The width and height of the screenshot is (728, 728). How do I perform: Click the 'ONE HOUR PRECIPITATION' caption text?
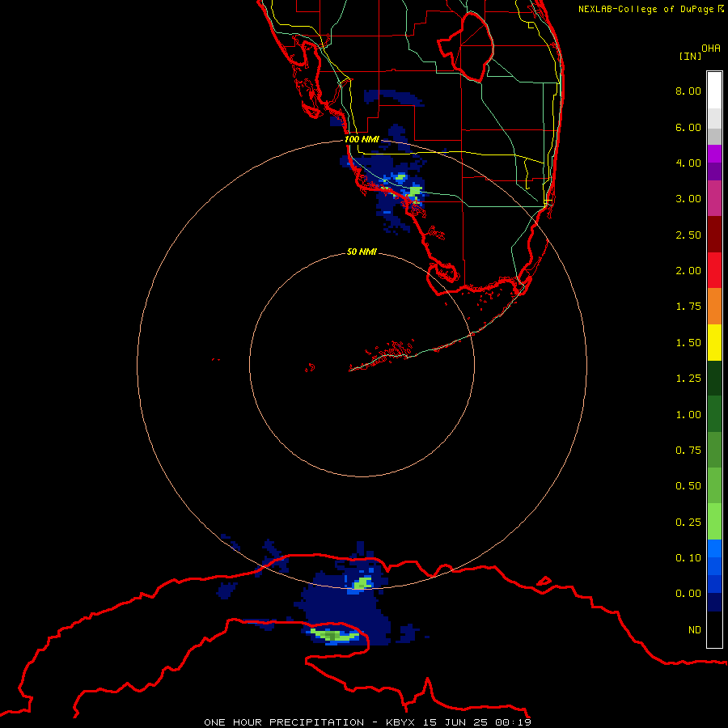pyautogui.click(x=284, y=722)
